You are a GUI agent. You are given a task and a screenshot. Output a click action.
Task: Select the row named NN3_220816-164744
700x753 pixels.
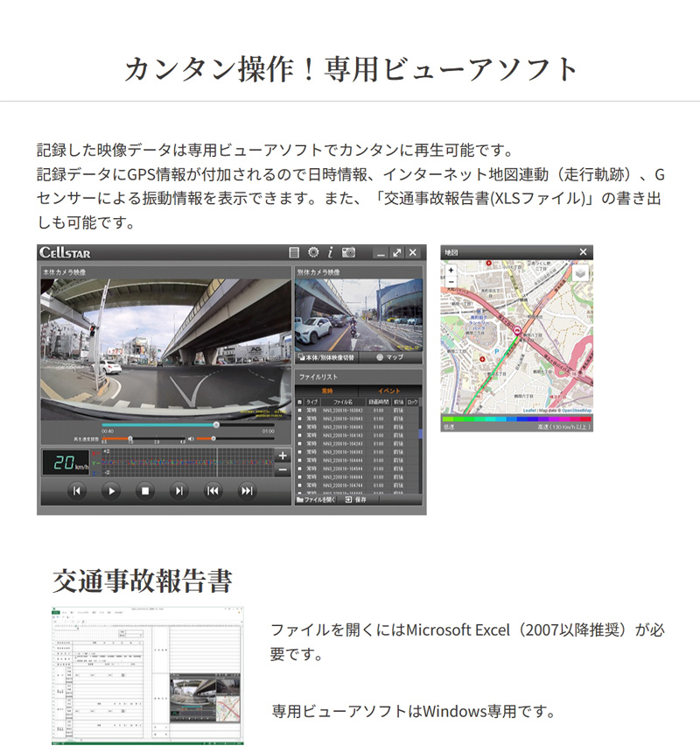357,486
